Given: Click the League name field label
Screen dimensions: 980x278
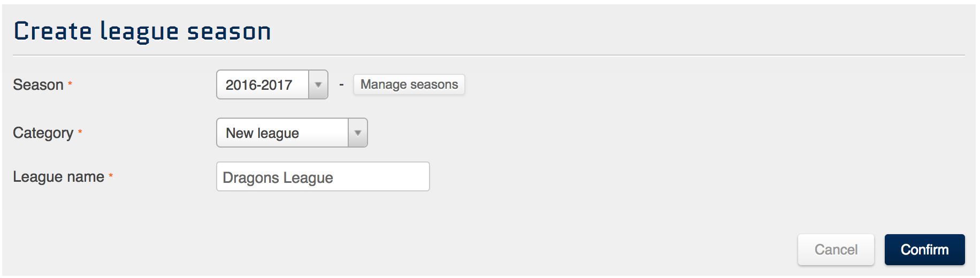Looking at the screenshot, I should point(58,177).
